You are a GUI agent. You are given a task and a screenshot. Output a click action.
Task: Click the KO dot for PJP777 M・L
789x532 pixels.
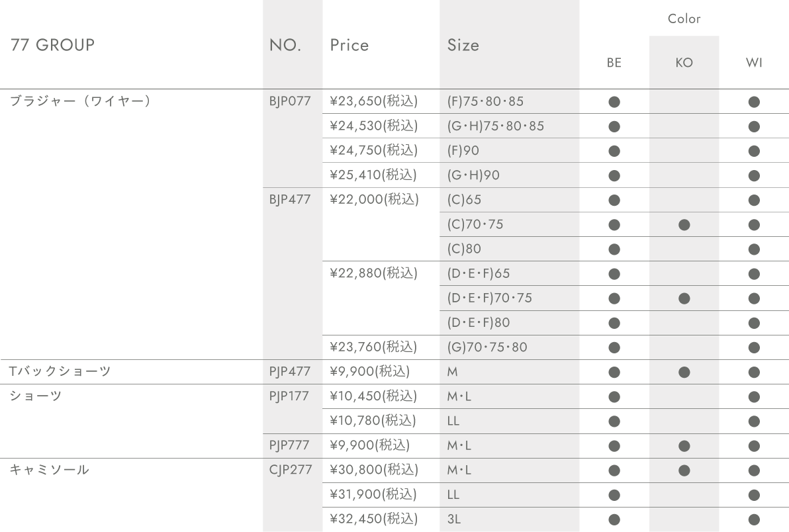(x=684, y=446)
